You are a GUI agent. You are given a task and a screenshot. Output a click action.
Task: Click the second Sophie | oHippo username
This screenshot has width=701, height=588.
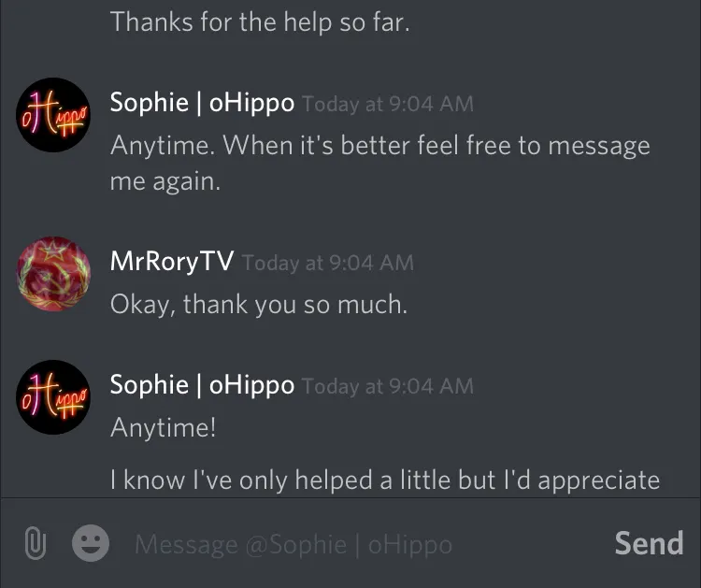pos(202,385)
